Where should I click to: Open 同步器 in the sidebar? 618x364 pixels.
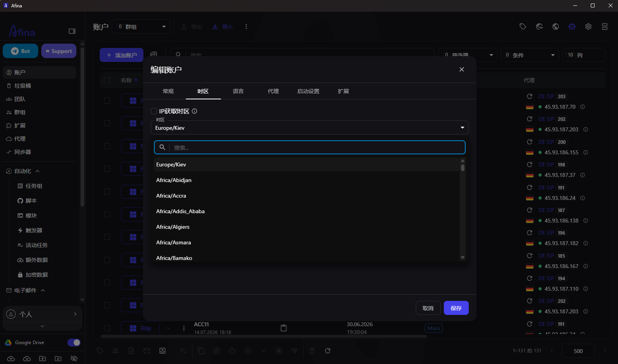(x=39, y=152)
